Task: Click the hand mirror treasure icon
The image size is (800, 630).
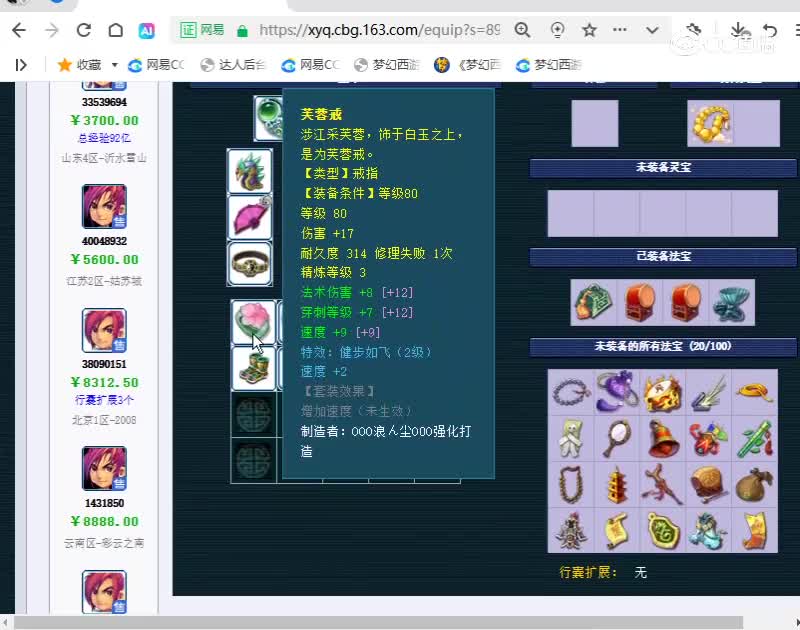Action: pyautogui.click(x=616, y=438)
